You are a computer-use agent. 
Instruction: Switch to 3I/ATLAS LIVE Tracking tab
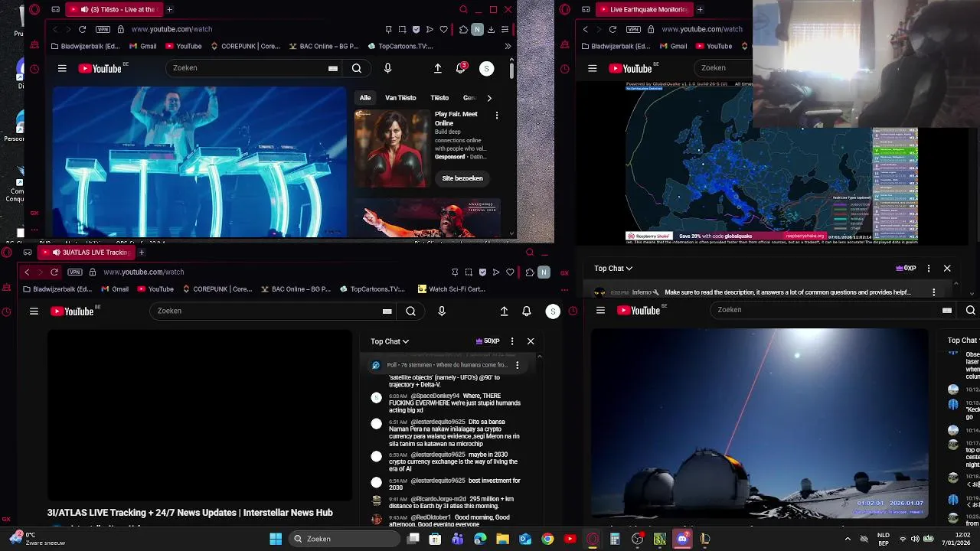point(86,252)
